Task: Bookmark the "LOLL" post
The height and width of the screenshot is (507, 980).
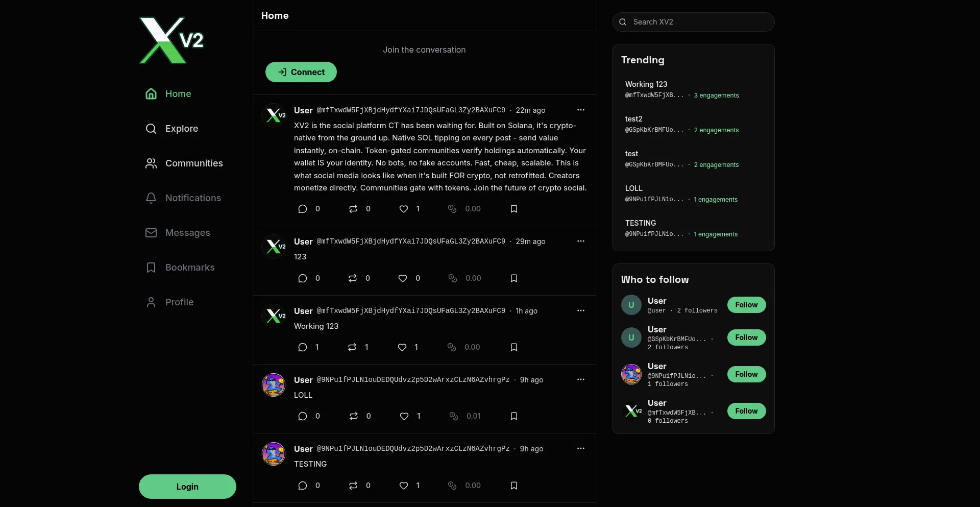Action: click(514, 416)
